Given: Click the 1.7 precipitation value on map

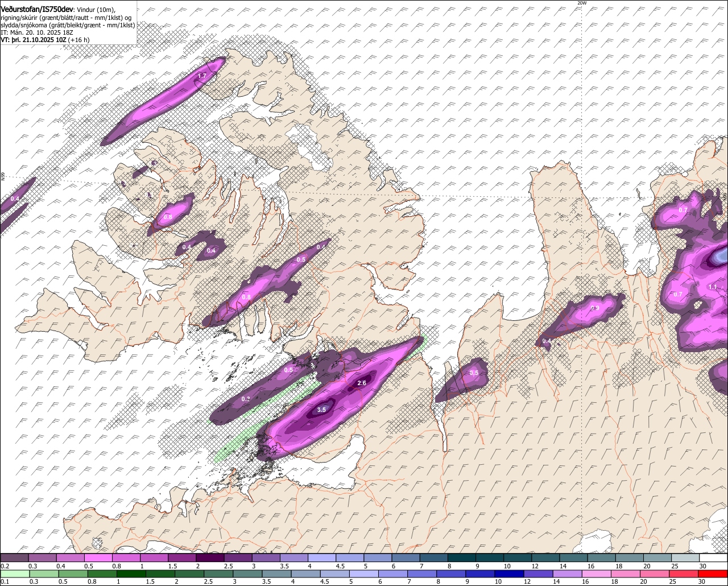Looking at the screenshot, I should click(201, 76).
